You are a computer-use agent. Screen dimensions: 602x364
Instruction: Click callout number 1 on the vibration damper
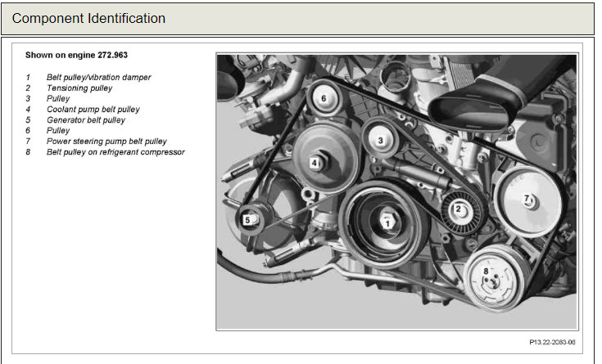coord(387,223)
